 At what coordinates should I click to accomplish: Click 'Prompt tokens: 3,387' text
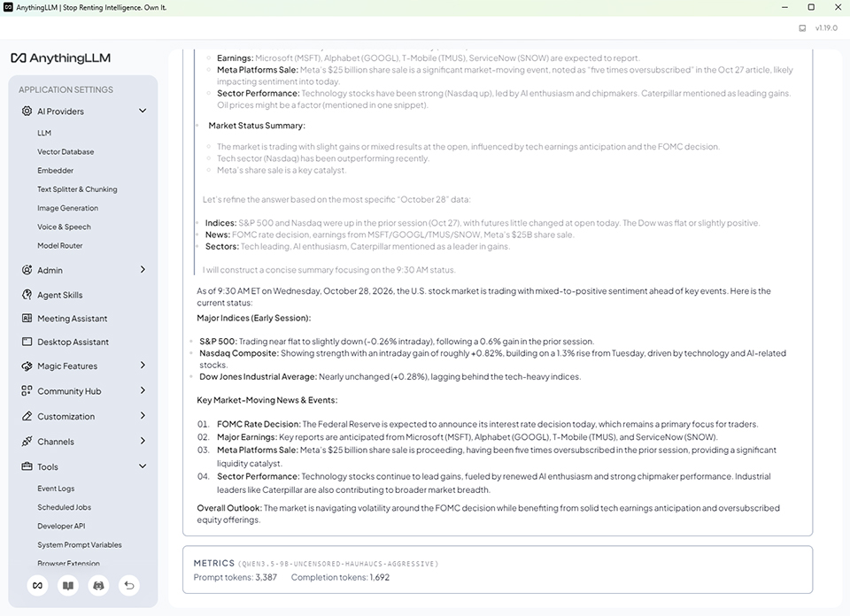[236, 578]
